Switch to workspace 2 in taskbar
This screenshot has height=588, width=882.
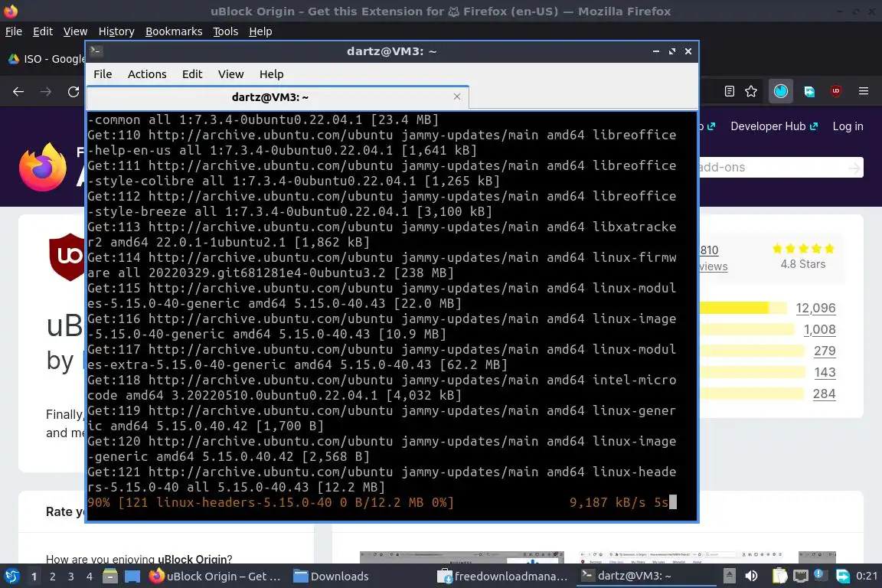[52, 577]
